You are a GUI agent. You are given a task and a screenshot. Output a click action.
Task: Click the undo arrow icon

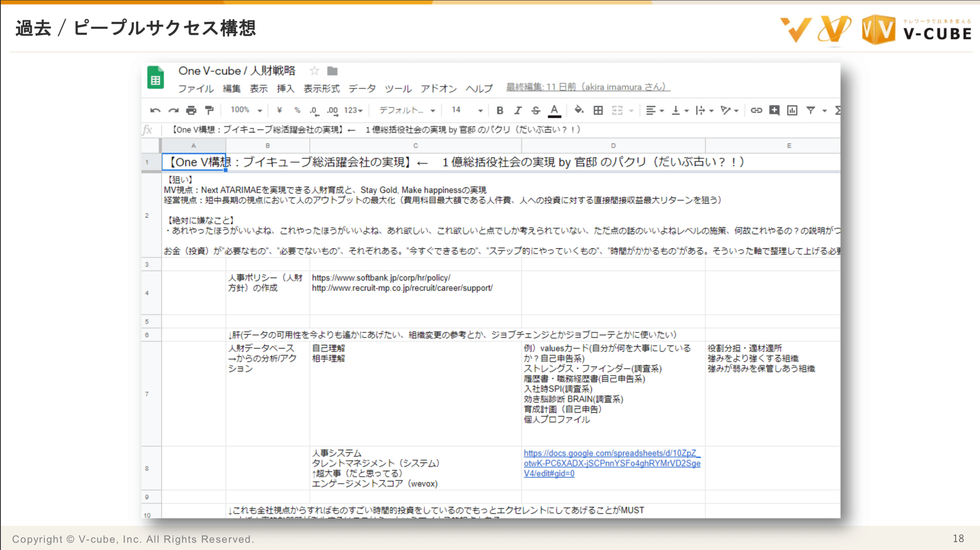(x=155, y=110)
